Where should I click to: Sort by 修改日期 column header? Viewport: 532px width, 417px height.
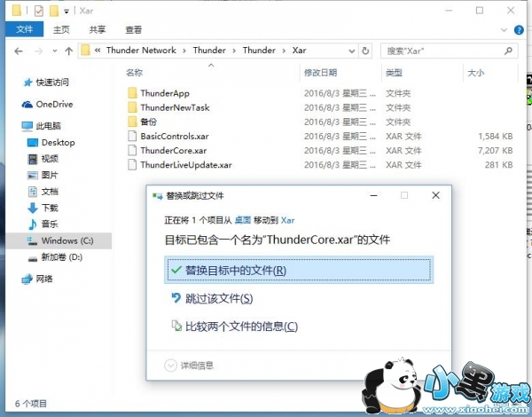320,73
